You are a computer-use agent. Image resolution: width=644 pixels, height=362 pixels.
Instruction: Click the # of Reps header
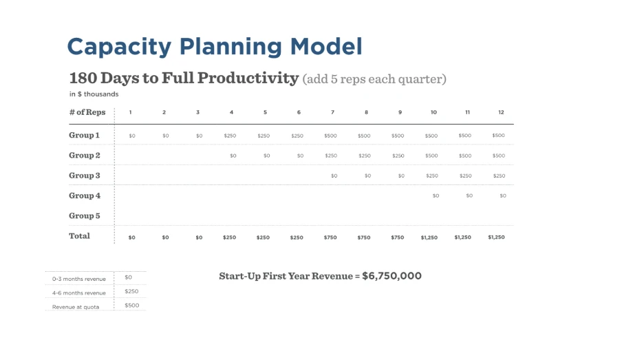click(87, 112)
